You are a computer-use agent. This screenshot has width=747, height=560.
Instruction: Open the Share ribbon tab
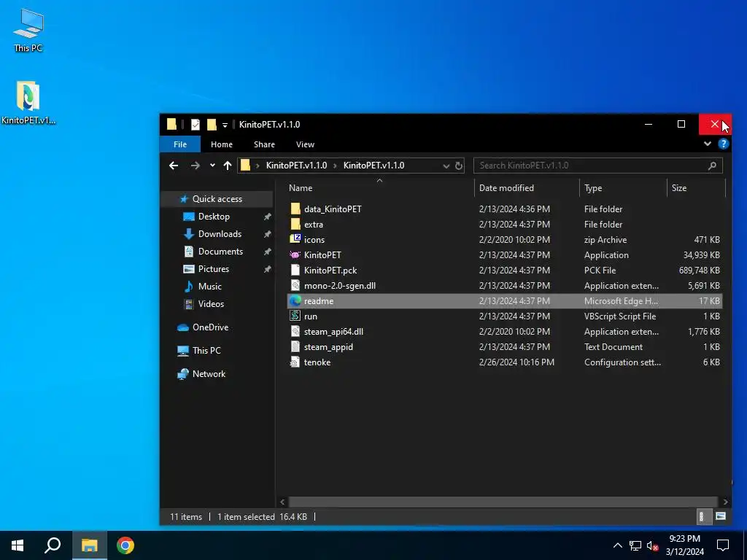264,144
